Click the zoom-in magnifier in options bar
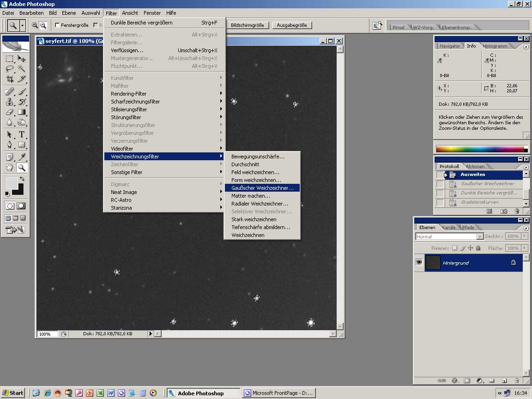This screenshot has width=532, height=399. tap(35, 25)
